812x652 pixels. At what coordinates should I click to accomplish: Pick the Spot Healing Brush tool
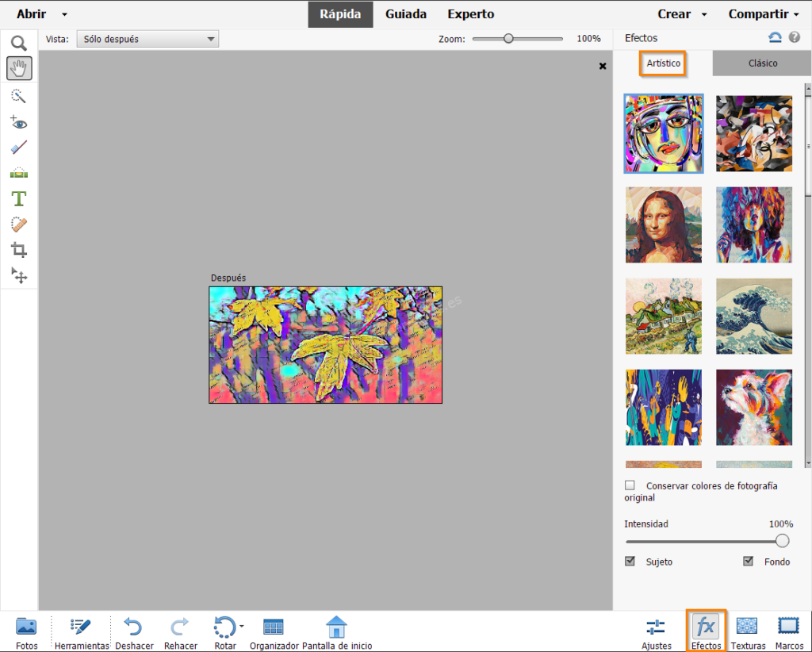(x=19, y=224)
